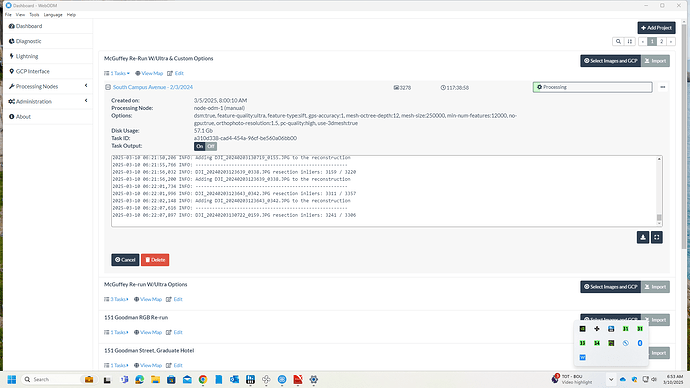
Task: Show hidden system tray icons chevron
Action: click(611, 379)
